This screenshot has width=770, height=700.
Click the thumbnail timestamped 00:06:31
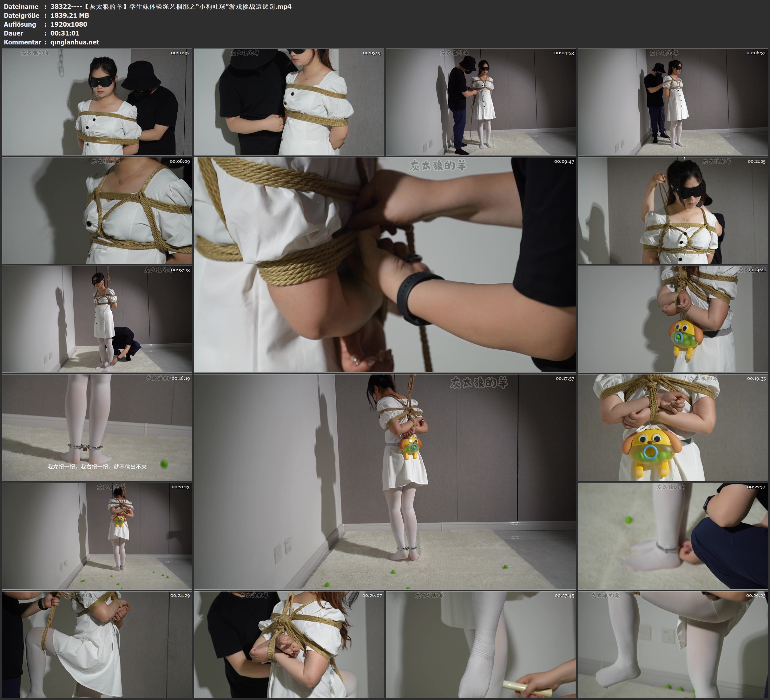click(x=673, y=102)
